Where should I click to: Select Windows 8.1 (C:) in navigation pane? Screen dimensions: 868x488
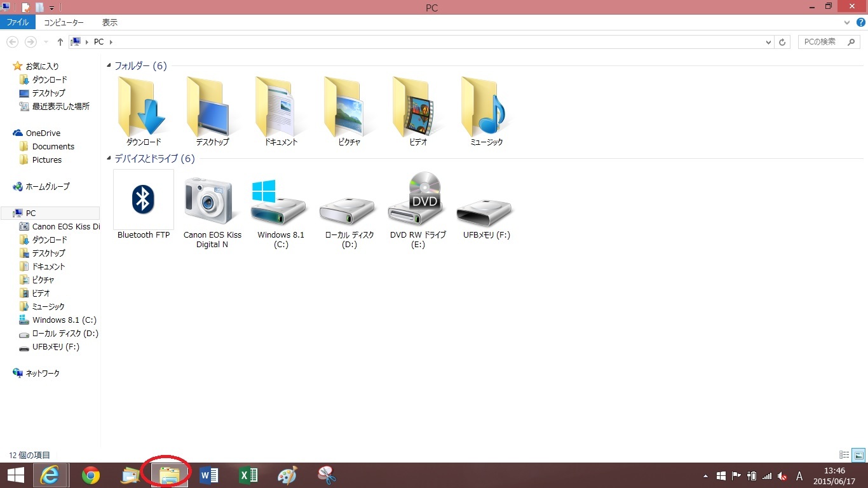coord(64,320)
